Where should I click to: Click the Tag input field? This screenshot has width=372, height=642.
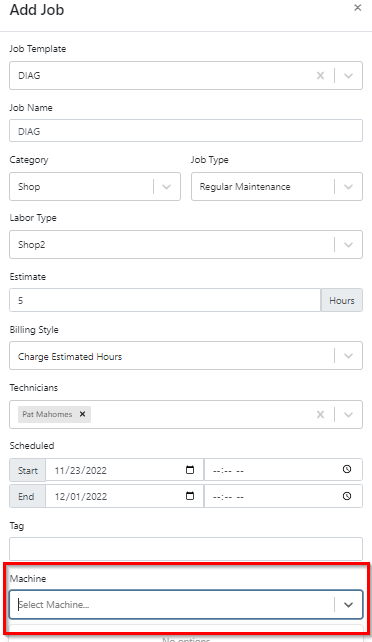point(186,549)
